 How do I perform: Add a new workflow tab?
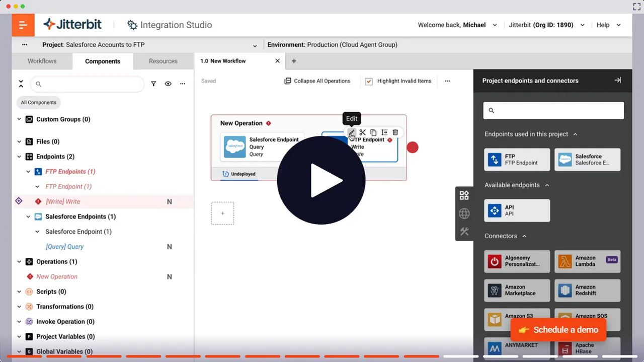(x=294, y=61)
